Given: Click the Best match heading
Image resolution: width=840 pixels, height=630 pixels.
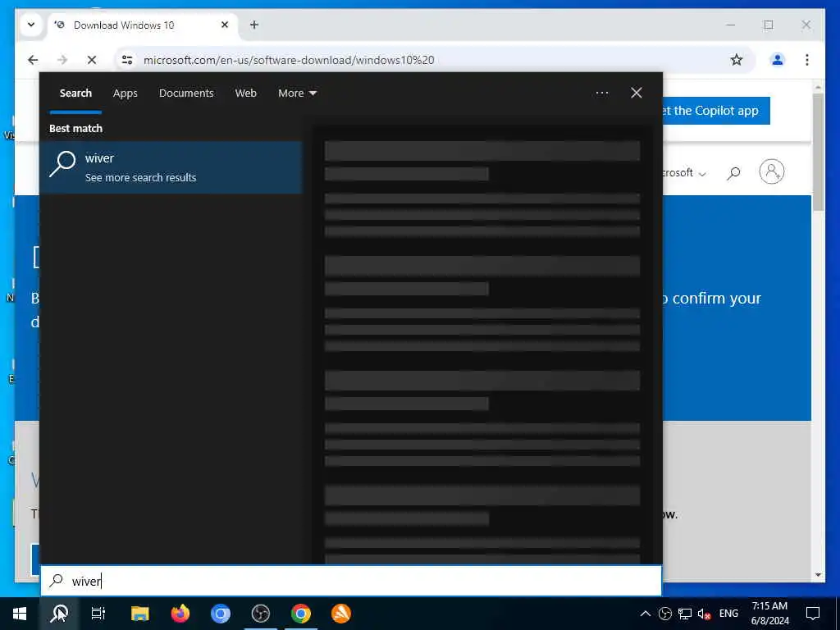Looking at the screenshot, I should pos(75,129).
